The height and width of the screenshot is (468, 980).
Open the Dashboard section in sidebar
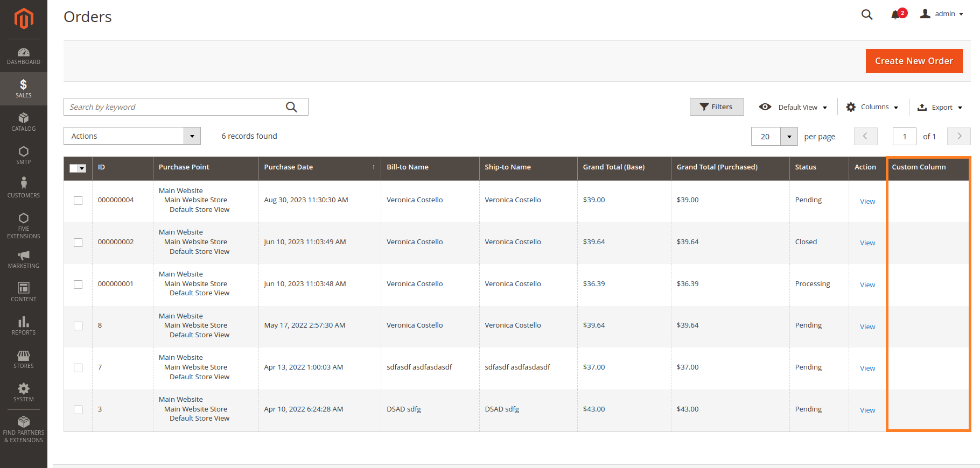tap(23, 56)
